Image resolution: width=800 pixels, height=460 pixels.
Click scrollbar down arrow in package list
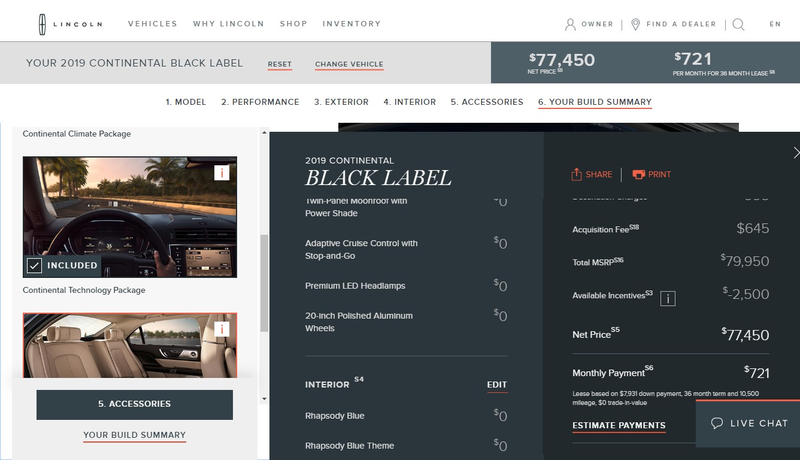coord(264,399)
